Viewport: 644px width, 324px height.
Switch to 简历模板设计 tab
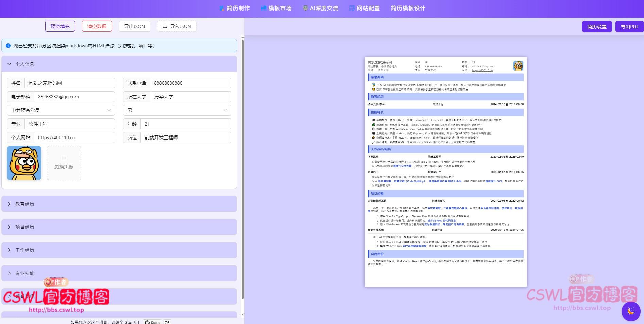[408, 8]
